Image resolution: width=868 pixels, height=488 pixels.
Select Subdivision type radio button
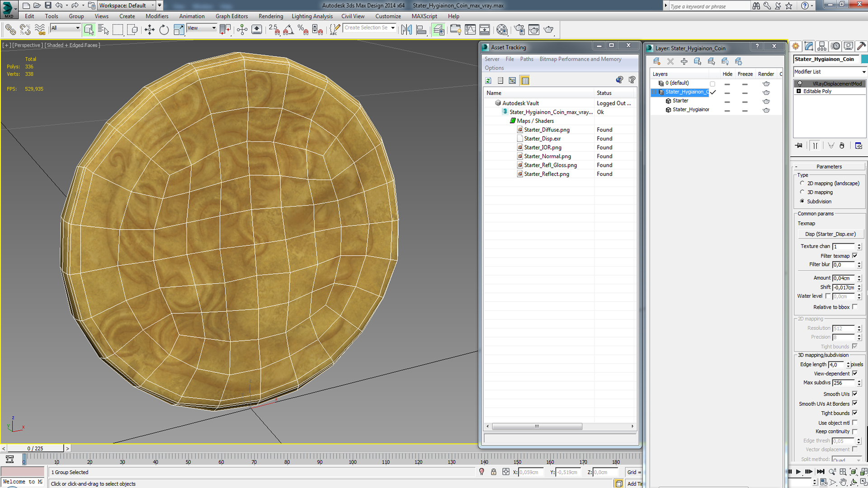tap(802, 201)
